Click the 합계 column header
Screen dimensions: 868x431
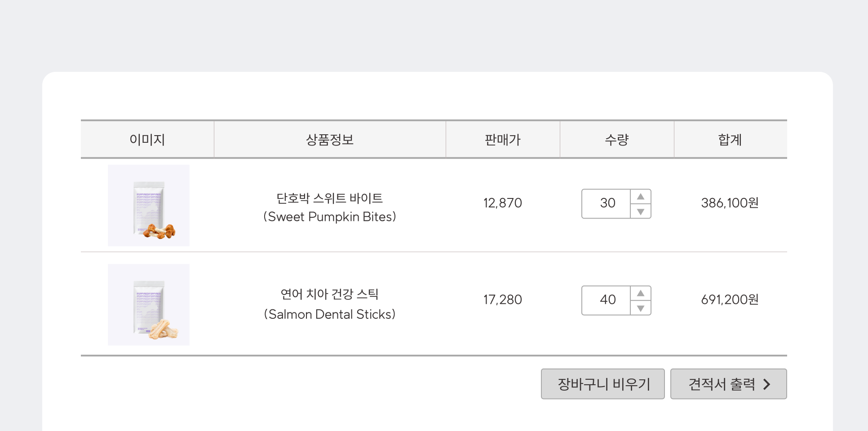[x=731, y=140]
